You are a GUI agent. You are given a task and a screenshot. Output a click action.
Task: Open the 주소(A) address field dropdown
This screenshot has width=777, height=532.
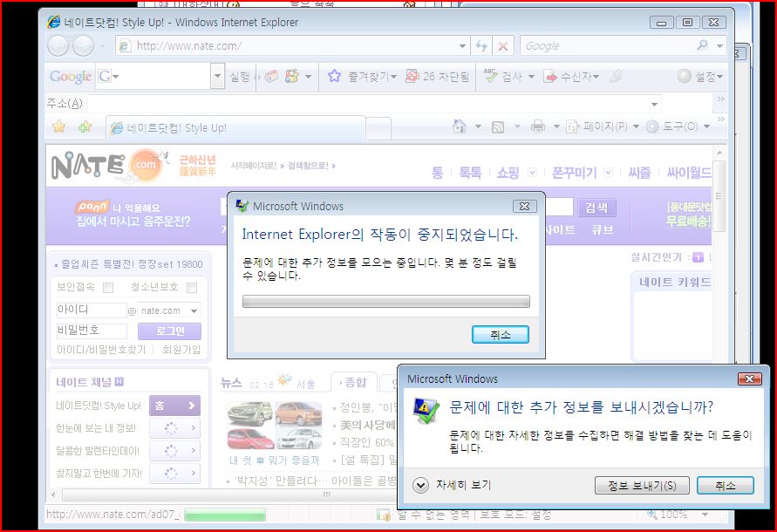tap(655, 104)
